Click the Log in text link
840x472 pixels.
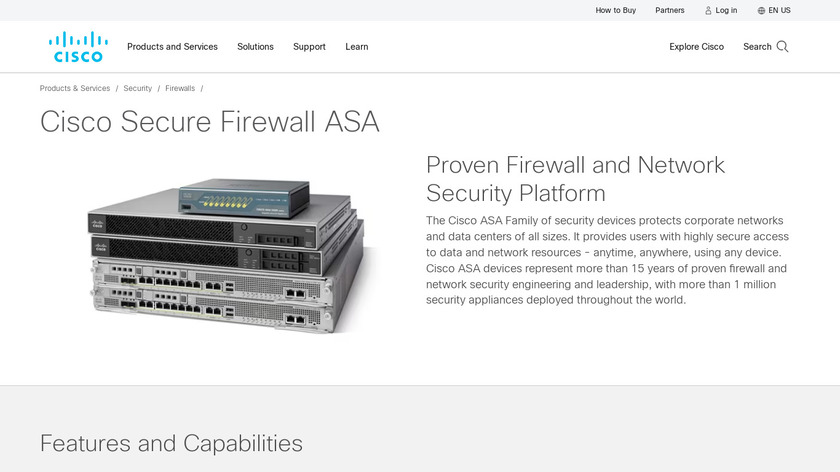pos(726,10)
